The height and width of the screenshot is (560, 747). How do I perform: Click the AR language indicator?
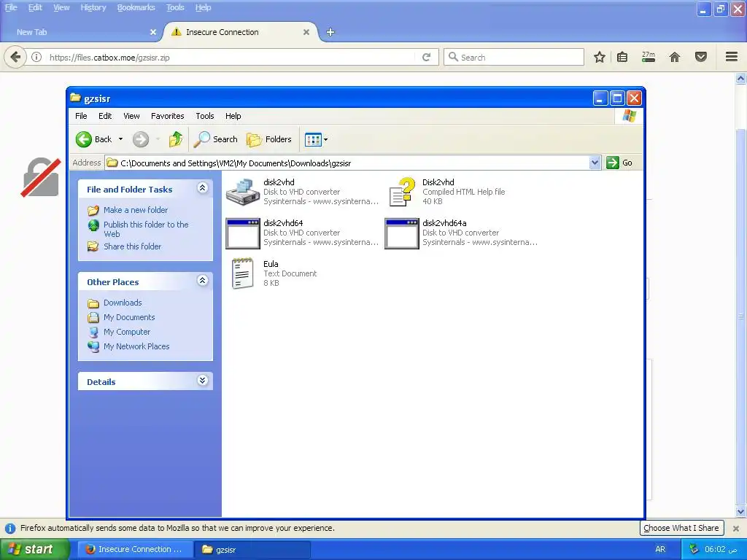click(659, 549)
